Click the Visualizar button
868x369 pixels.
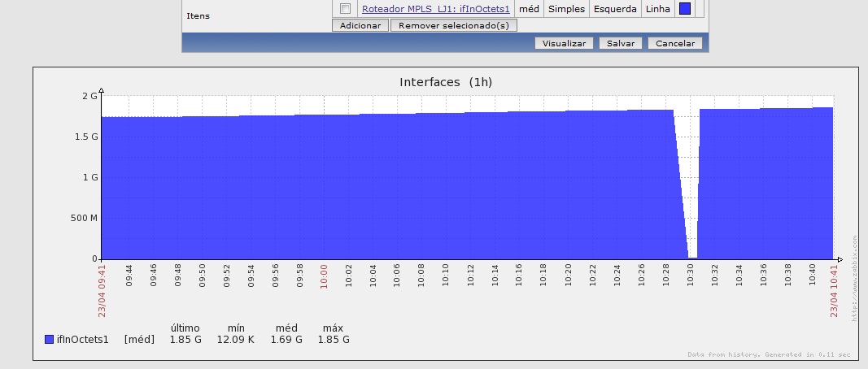564,43
